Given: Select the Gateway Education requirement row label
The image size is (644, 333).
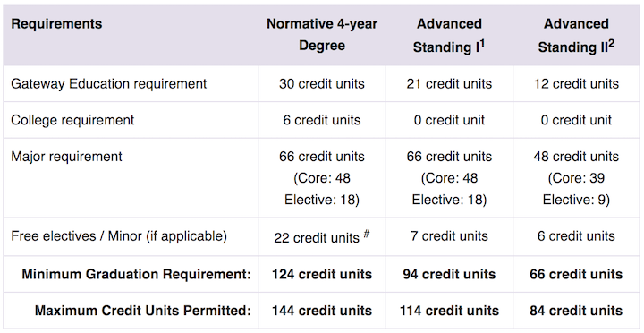Looking at the screenshot, I should point(109,84).
